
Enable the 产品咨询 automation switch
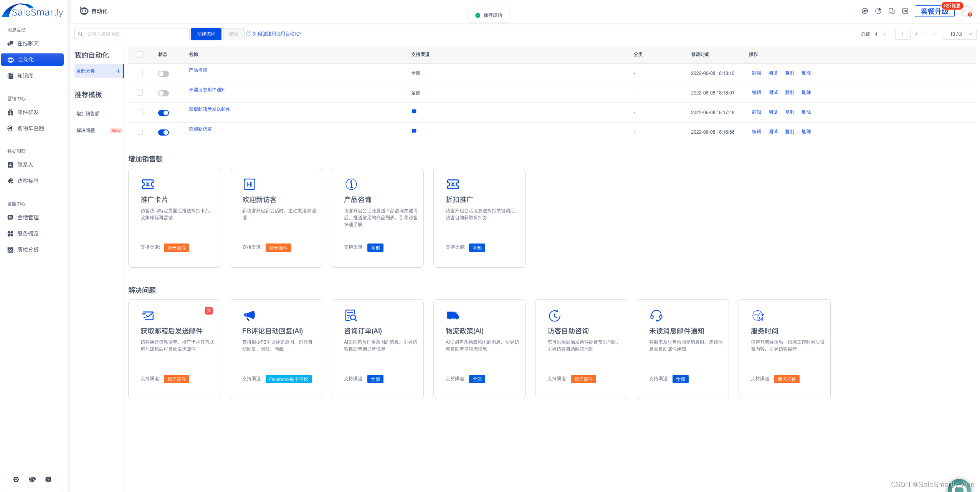point(164,74)
